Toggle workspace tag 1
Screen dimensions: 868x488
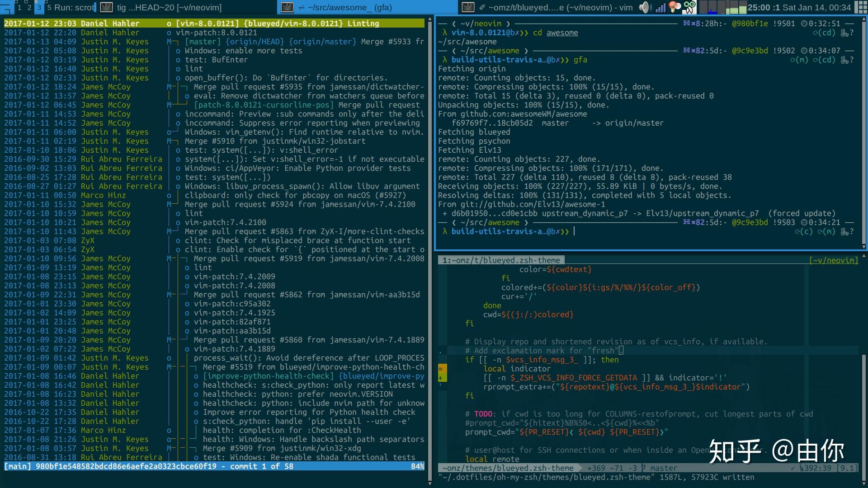click(19, 7)
